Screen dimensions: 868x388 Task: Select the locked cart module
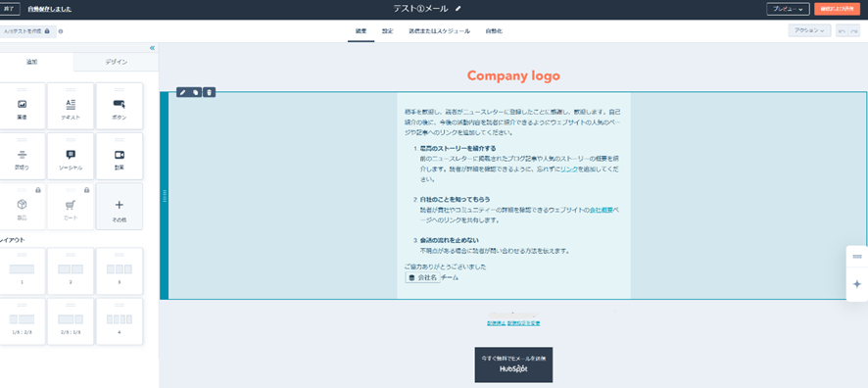(71, 207)
